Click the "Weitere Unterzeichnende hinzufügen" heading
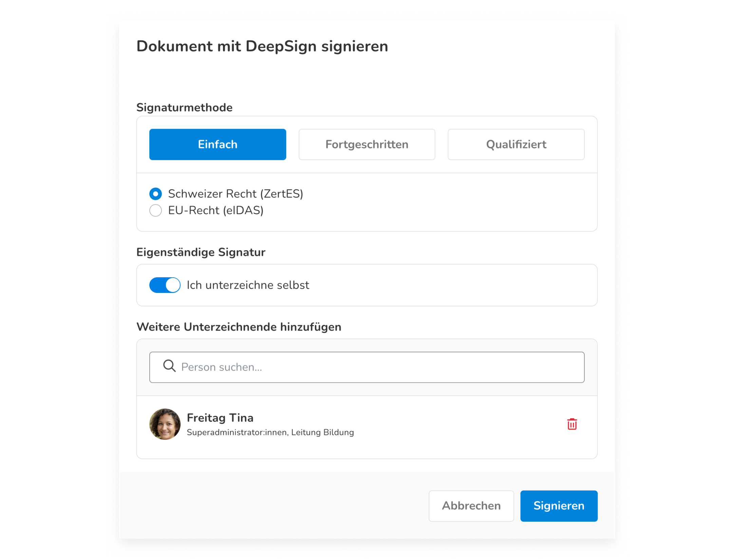Viewport: 733px width, 560px height. (239, 327)
